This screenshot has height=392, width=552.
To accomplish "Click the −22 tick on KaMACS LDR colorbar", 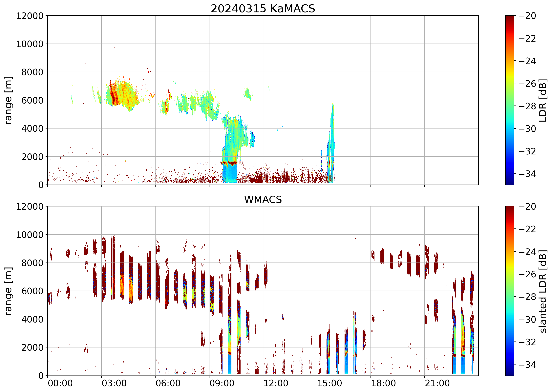I will (x=527, y=38).
